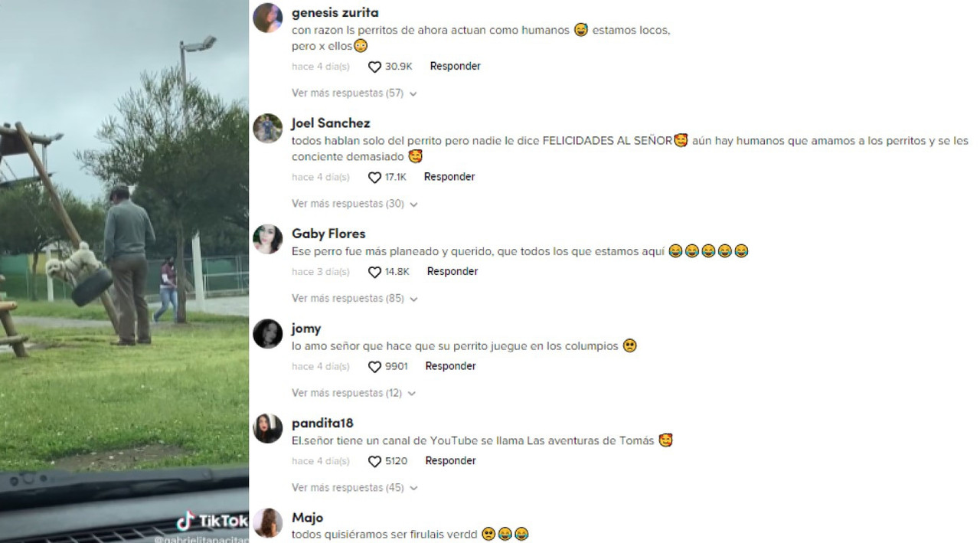
Task: Expand 12 replies under jomy's comment
Action: point(353,393)
